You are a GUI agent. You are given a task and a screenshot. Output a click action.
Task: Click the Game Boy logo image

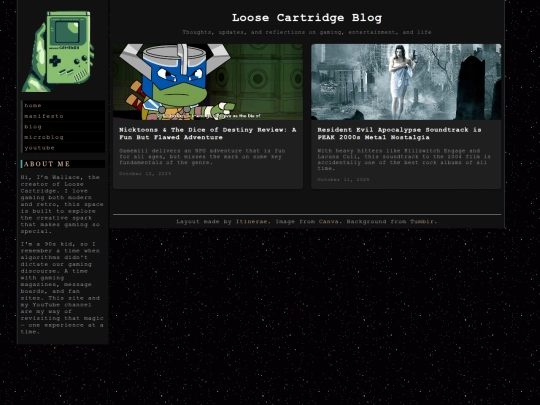pyautogui.click(x=58, y=51)
